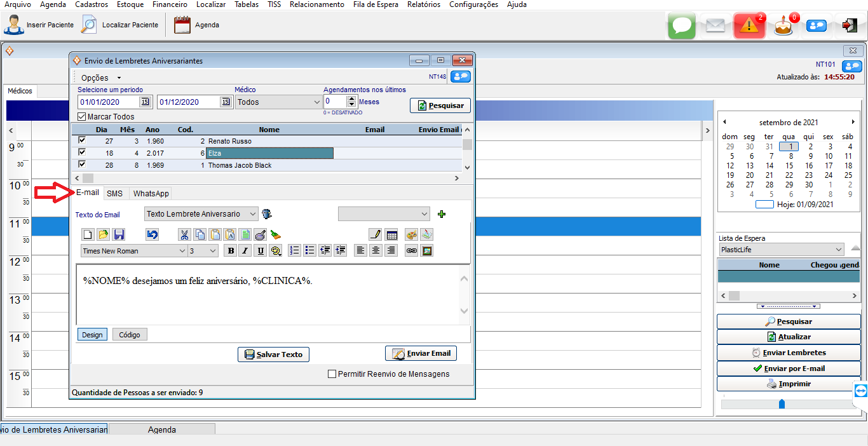Apply bold formatting in the email editor
Image resolution: width=868 pixels, height=446 pixels.
pyautogui.click(x=231, y=251)
